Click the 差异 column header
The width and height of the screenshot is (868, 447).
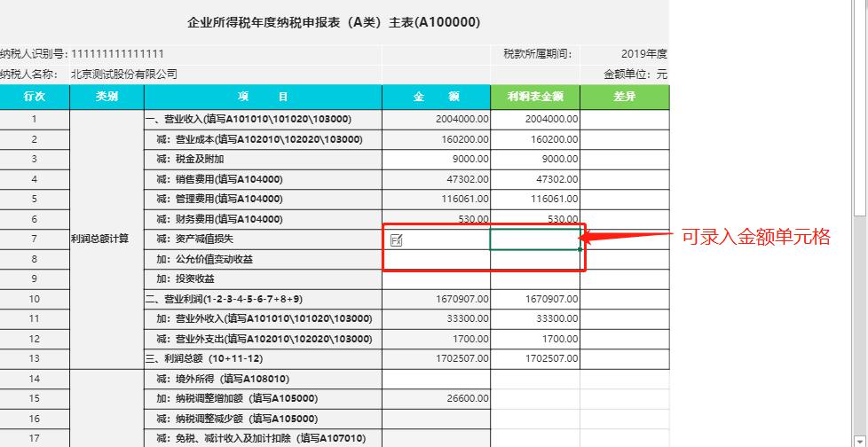625,97
